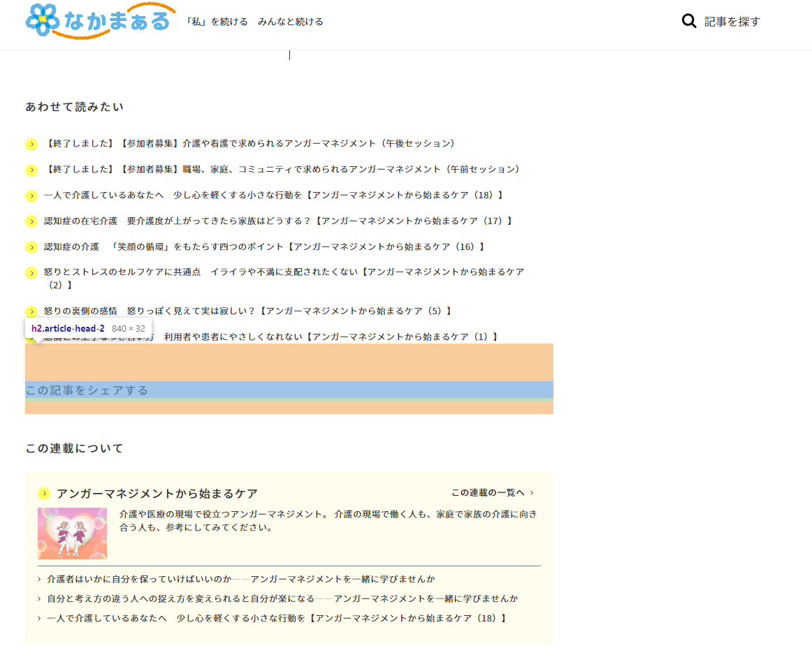Open the 認知症の介護 笑顔の循環 article link
This screenshot has width=812, height=648.
coord(266,246)
